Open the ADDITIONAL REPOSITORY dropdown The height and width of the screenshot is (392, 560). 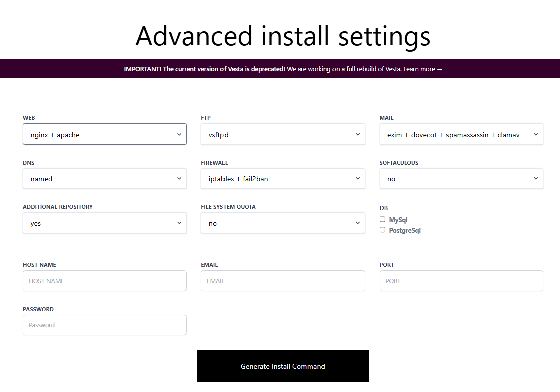point(104,223)
